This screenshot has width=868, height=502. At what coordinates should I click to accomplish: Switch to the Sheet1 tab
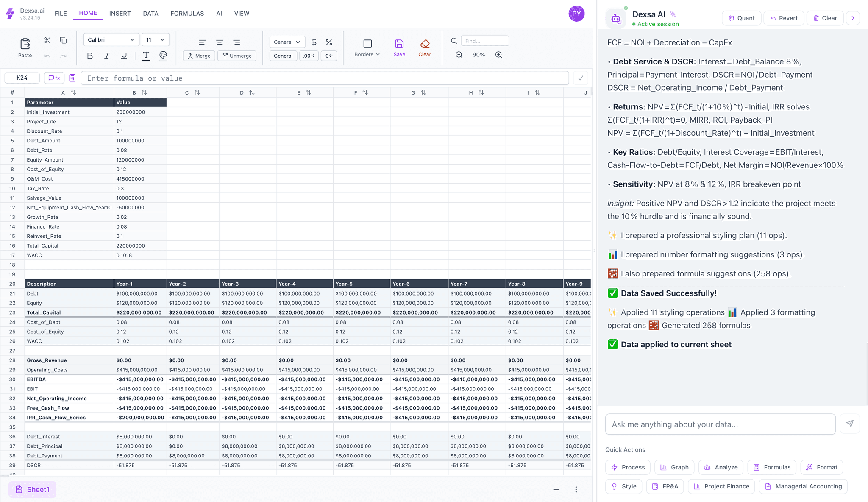pyautogui.click(x=33, y=489)
